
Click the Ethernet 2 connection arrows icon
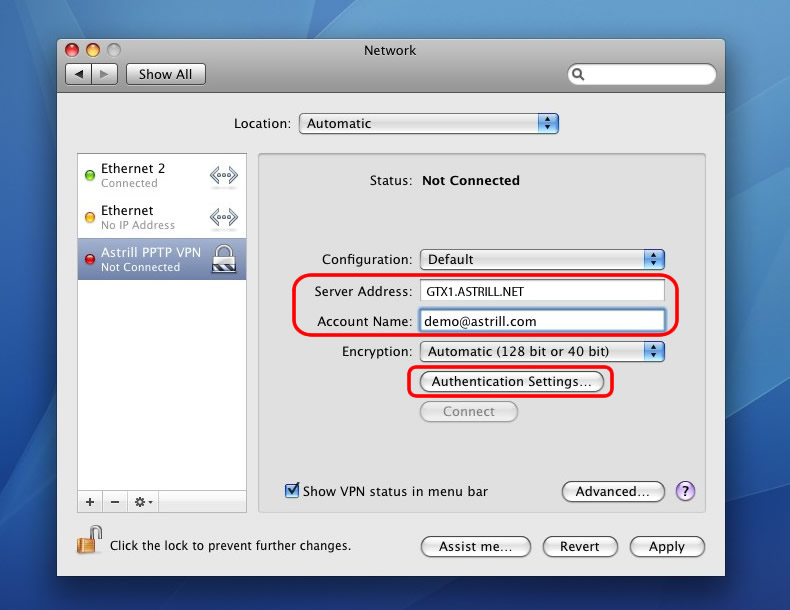click(x=224, y=175)
